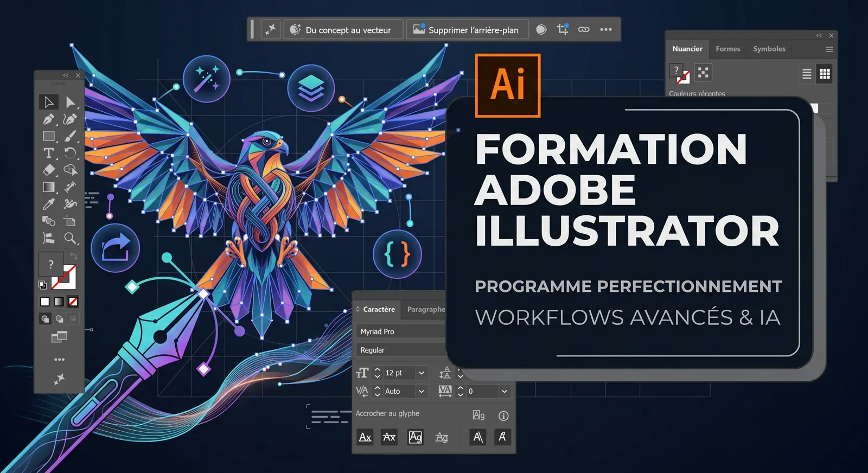Viewport: 868px width, 473px height.
Task: Expand Caractère panel options via tab arrows
Action: point(358,309)
